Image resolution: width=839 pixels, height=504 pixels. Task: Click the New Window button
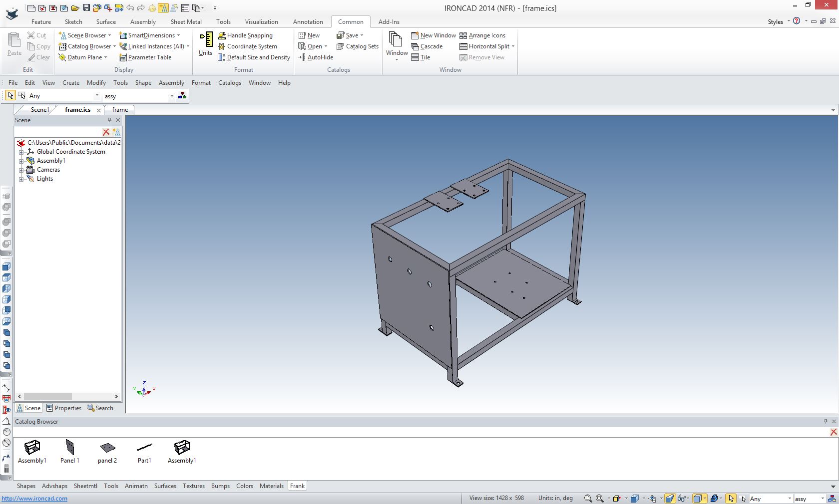click(x=433, y=35)
